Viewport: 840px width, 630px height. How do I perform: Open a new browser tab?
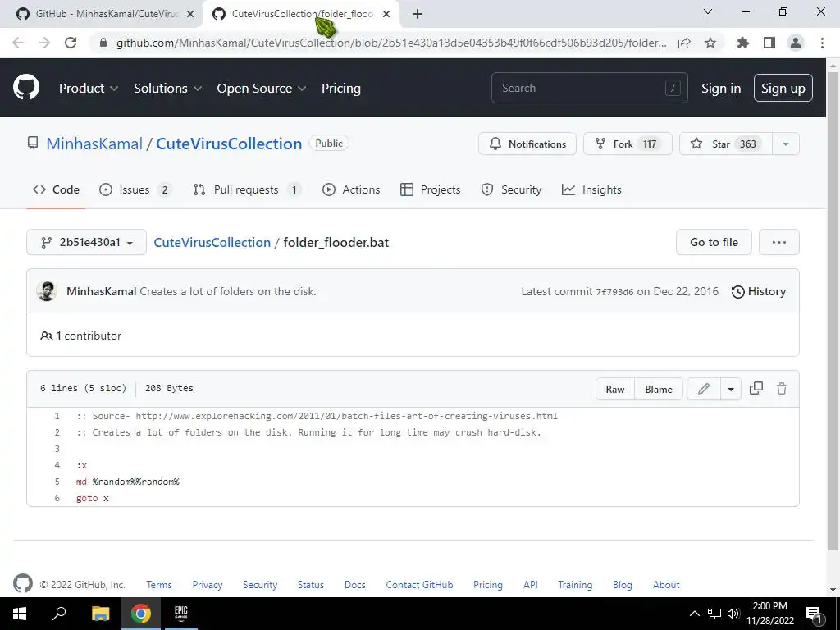418,14
